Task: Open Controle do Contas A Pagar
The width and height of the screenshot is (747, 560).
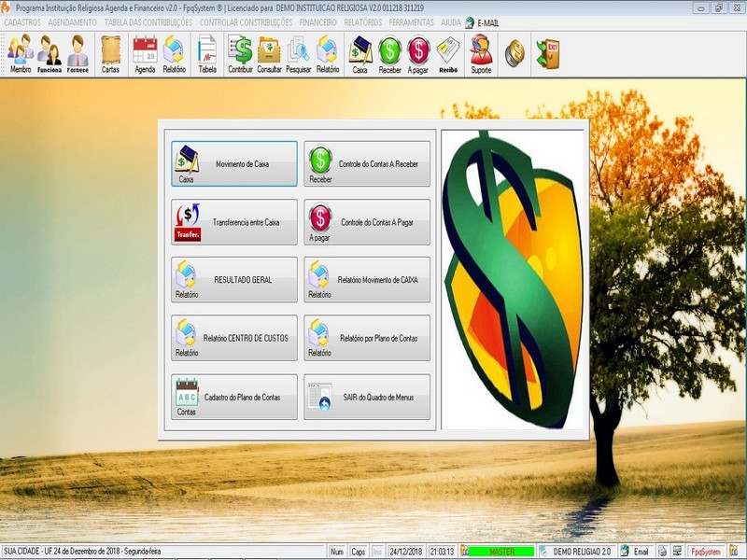Action: [x=367, y=222]
